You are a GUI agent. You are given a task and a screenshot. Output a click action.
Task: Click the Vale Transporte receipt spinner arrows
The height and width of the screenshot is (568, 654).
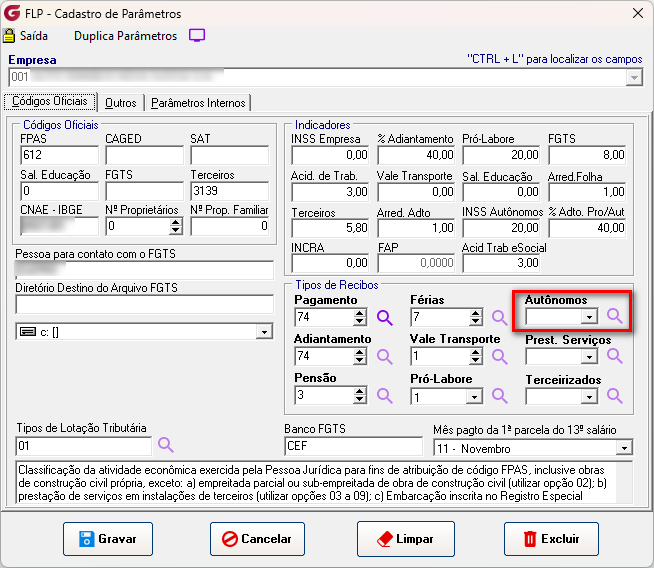(475, 357)
